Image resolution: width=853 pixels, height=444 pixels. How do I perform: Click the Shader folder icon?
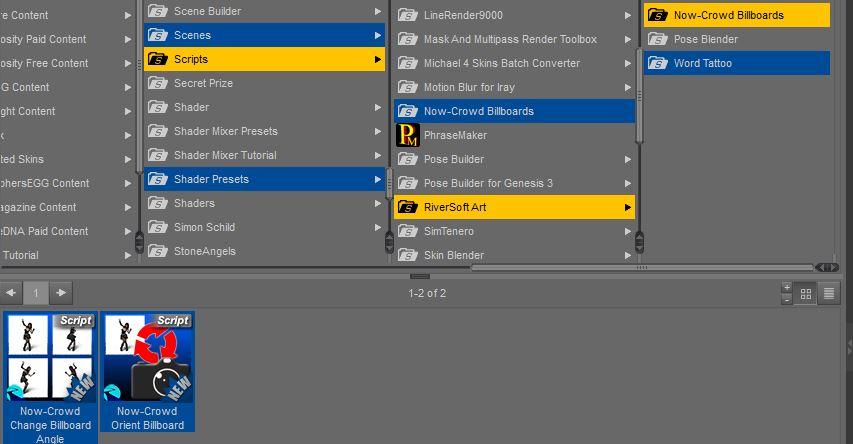pos(158,107)
